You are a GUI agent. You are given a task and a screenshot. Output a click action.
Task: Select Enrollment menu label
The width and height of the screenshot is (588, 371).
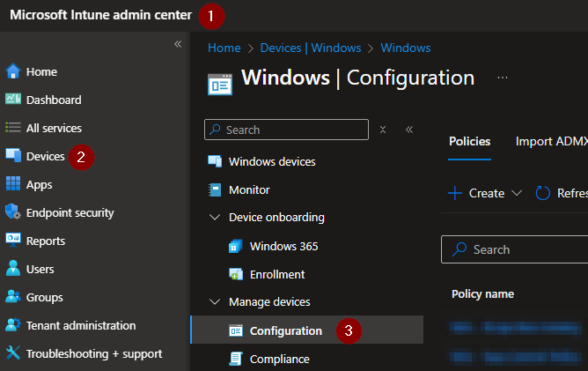pos(277,274)
